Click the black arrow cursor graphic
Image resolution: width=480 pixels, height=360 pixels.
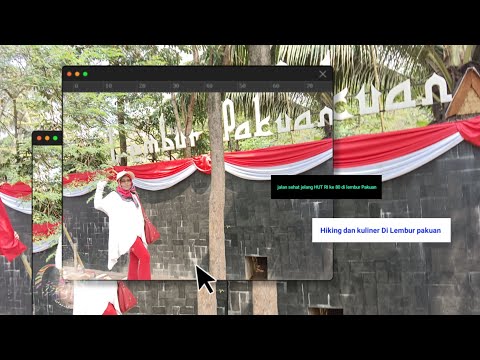click(204, 279)
